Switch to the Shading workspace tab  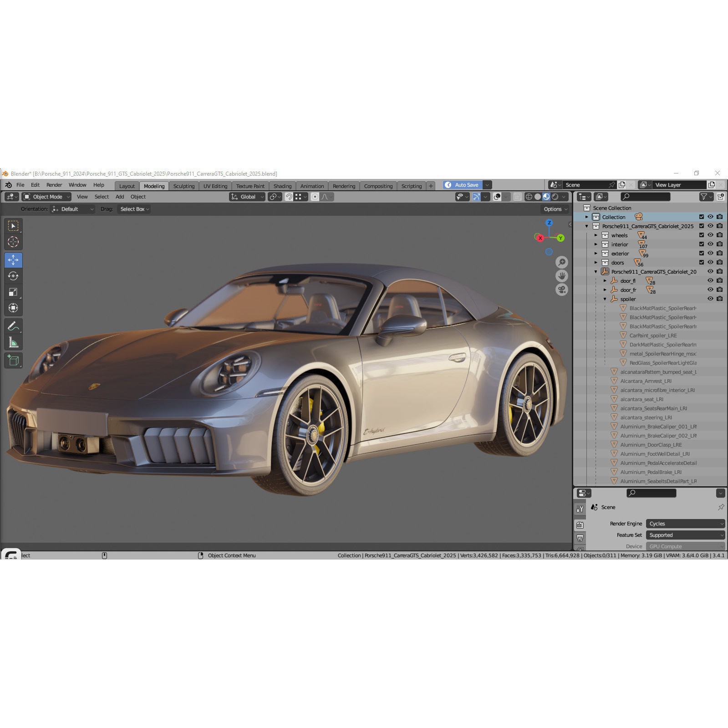coord(282,186)
